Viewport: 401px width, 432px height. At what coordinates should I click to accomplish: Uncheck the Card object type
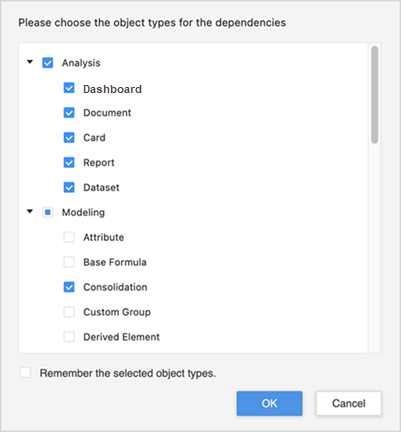pos(69,137)
